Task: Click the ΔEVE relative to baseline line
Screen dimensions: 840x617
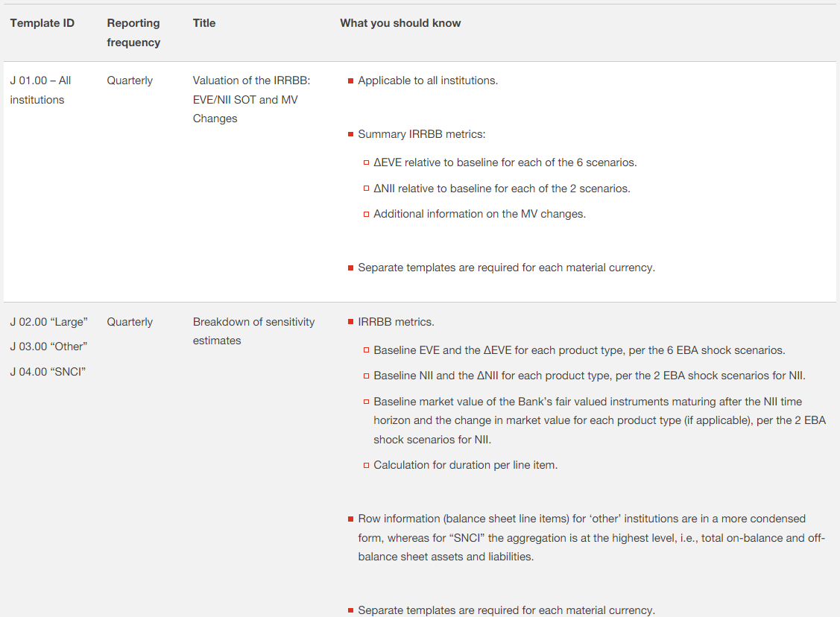Action: (505, 162)
